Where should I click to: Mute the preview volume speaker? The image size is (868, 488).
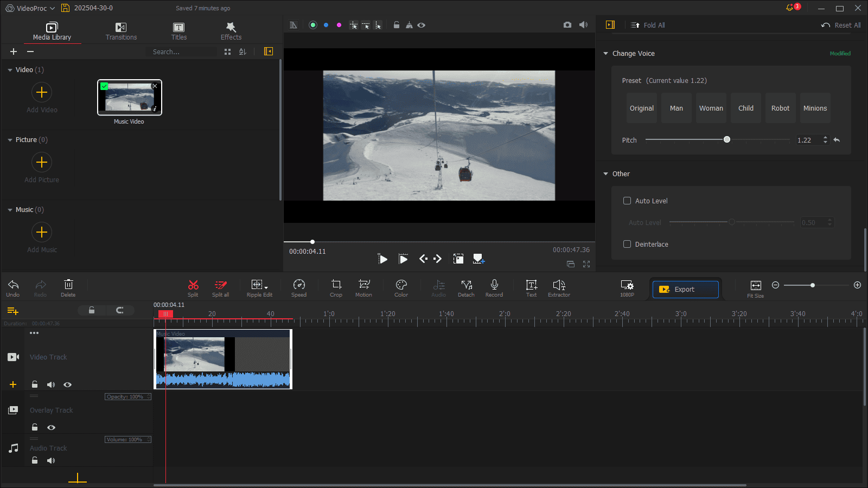click(584, 25)
